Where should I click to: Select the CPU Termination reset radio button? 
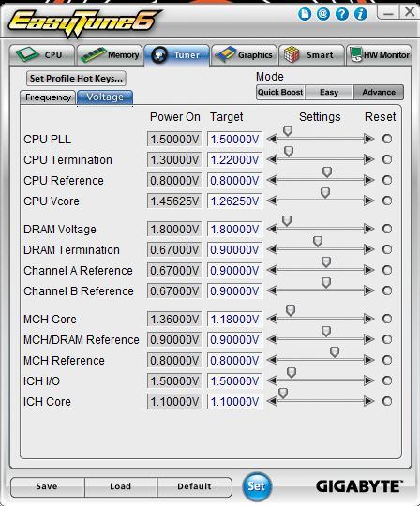[387, 159]
